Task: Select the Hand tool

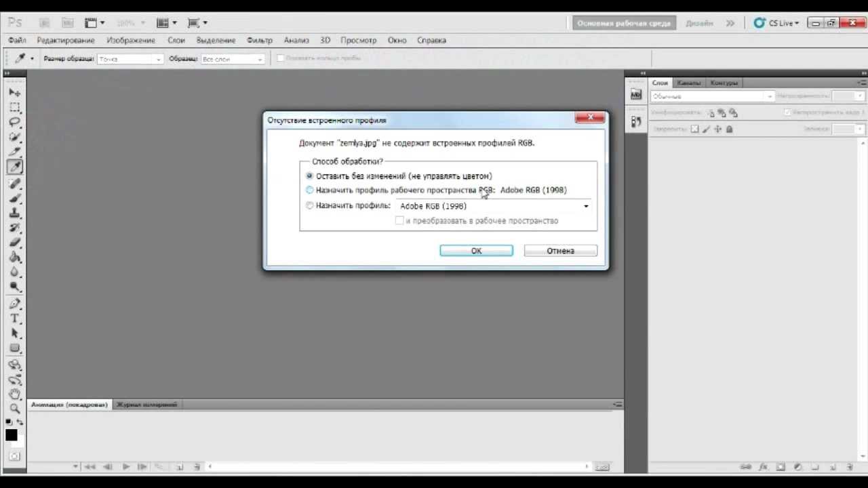Action: click(14, 394)
